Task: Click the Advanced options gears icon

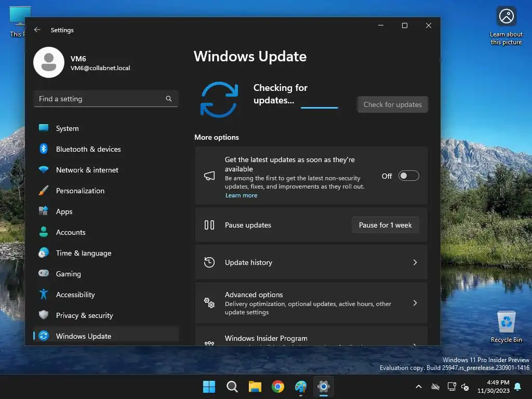Action: point(209,303)
